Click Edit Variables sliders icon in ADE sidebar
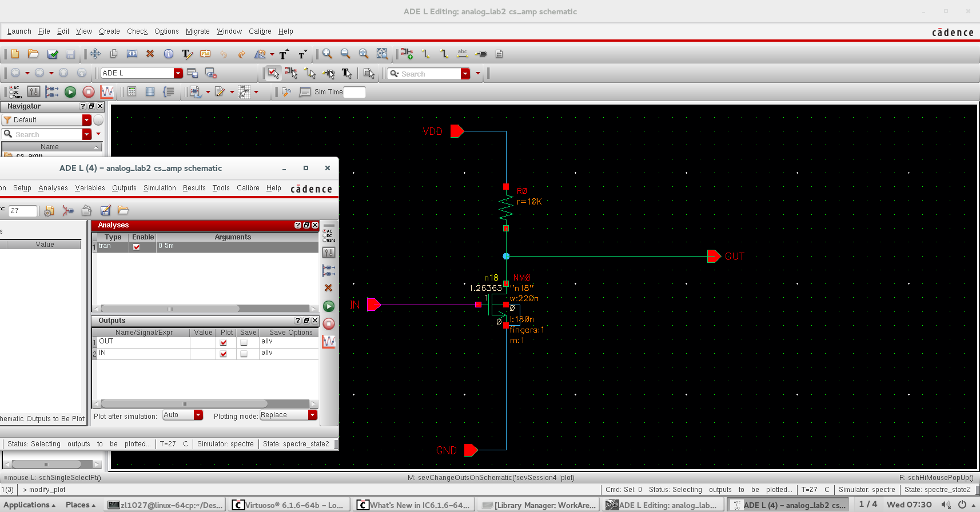 coord(329,253)
